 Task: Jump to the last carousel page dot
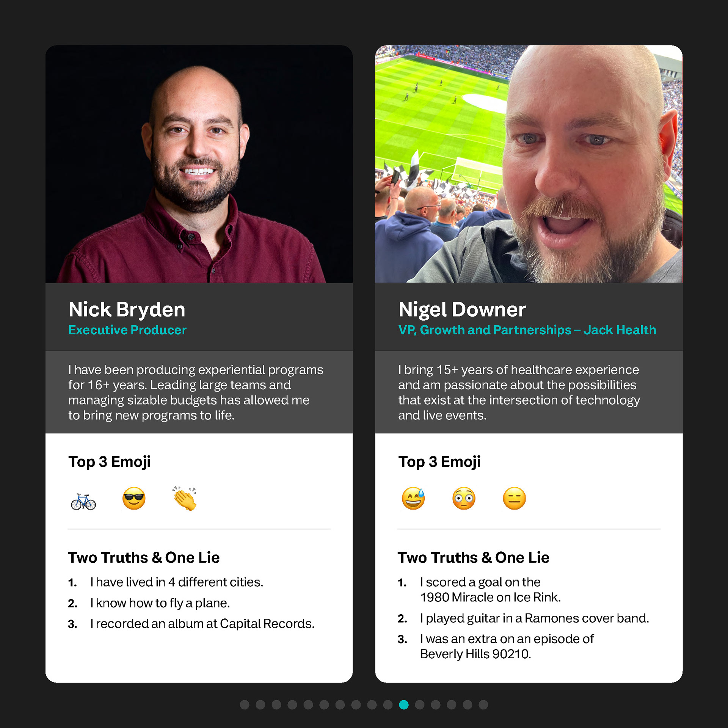(x=483, y=704)
